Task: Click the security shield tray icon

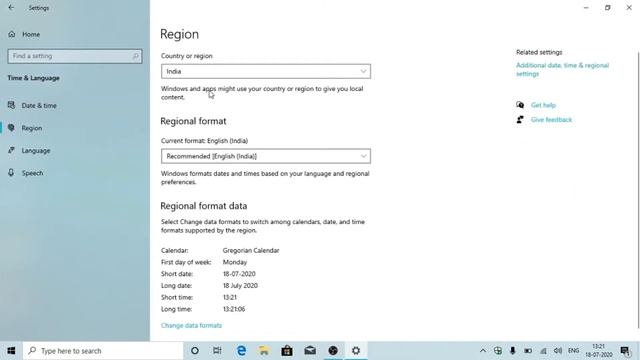Action: point(498,351)
